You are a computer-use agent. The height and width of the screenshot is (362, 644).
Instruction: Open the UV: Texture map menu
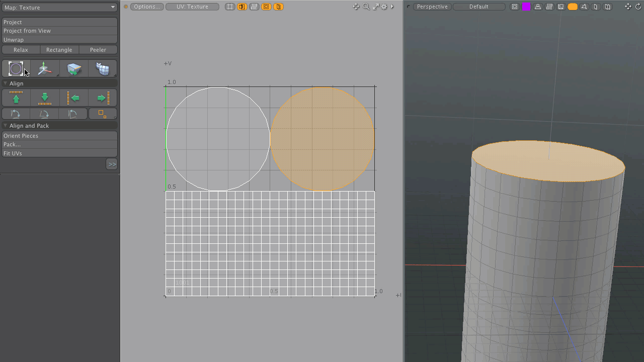click(x=192, y=7)
